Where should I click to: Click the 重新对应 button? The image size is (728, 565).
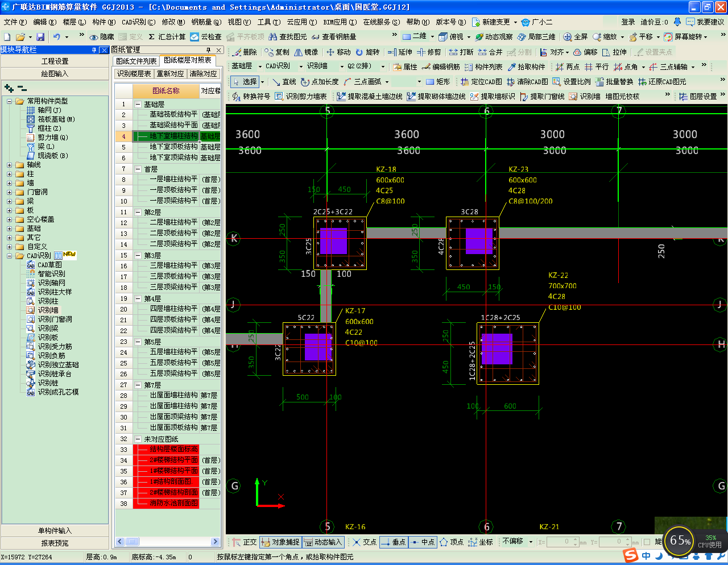click(171, 74)
